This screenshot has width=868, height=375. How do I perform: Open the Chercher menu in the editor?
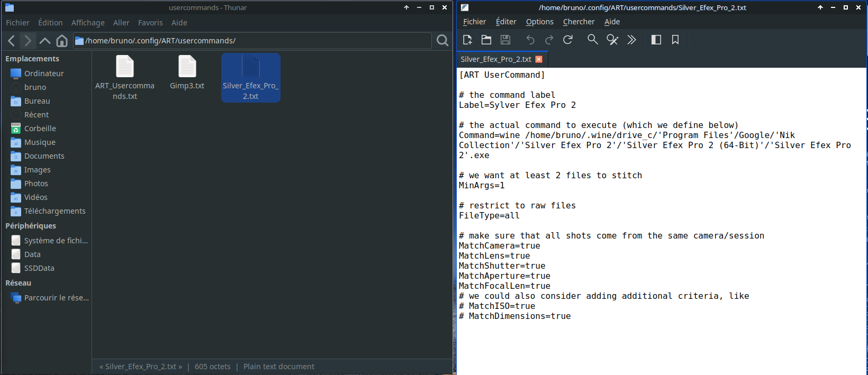(578, 22)
